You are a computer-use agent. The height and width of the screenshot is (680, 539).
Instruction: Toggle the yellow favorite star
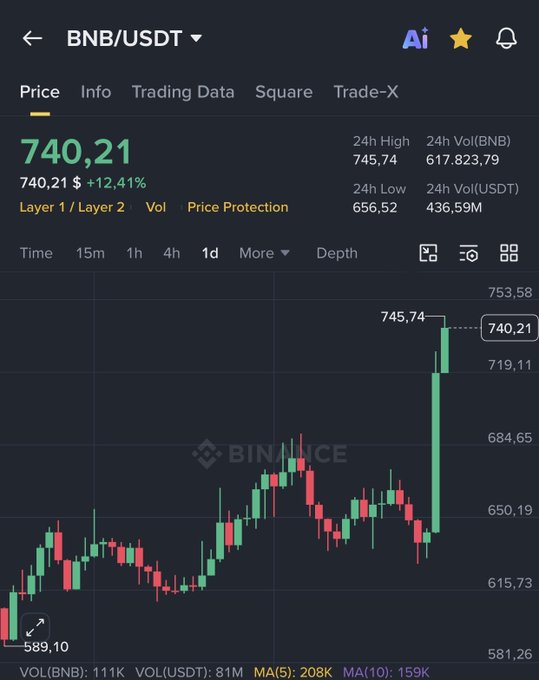pos(461,38)
